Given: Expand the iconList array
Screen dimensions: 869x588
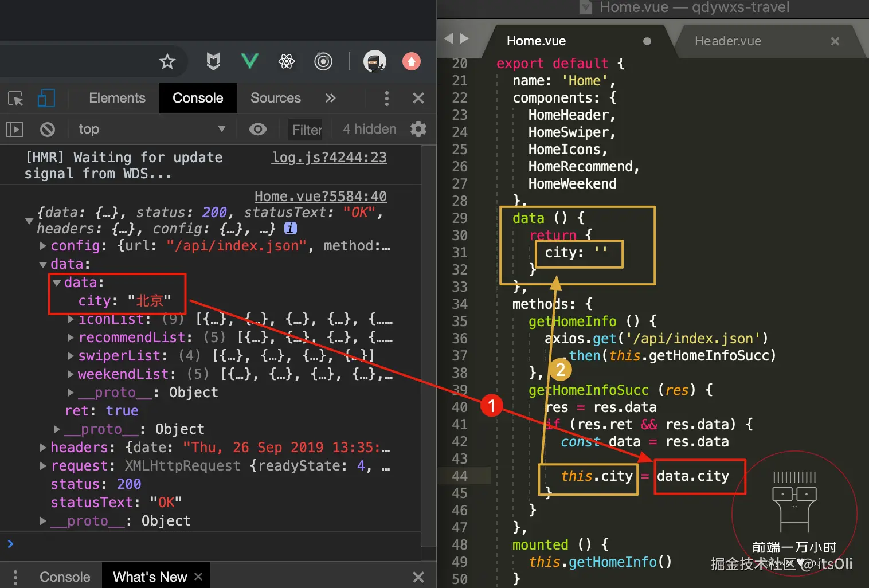Looking at the screenshot, I should [x=71, y=319].
